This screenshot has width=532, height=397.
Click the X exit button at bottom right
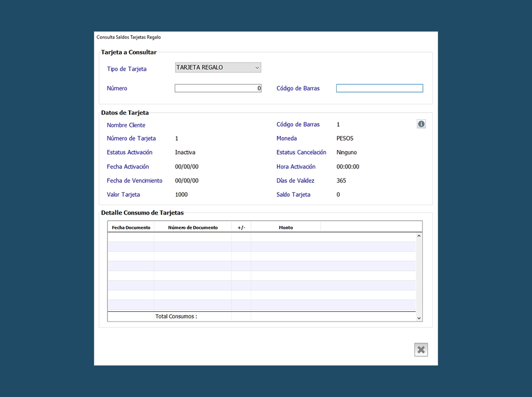point(421,350)
